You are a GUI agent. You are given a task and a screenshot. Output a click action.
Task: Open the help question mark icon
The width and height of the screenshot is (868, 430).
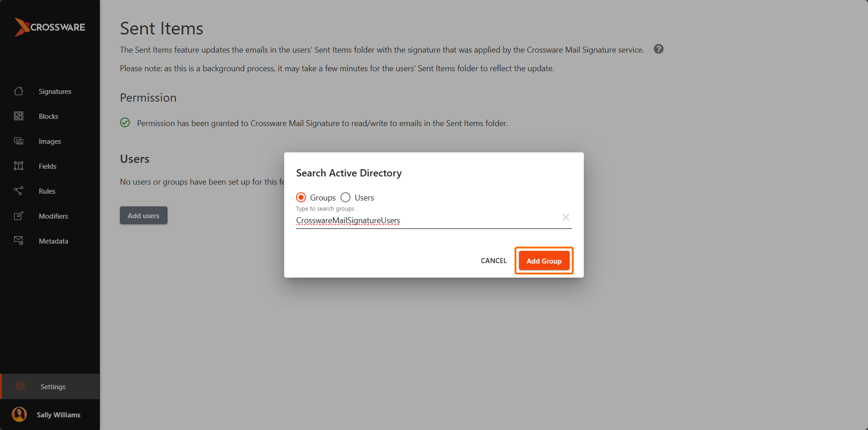658,49
